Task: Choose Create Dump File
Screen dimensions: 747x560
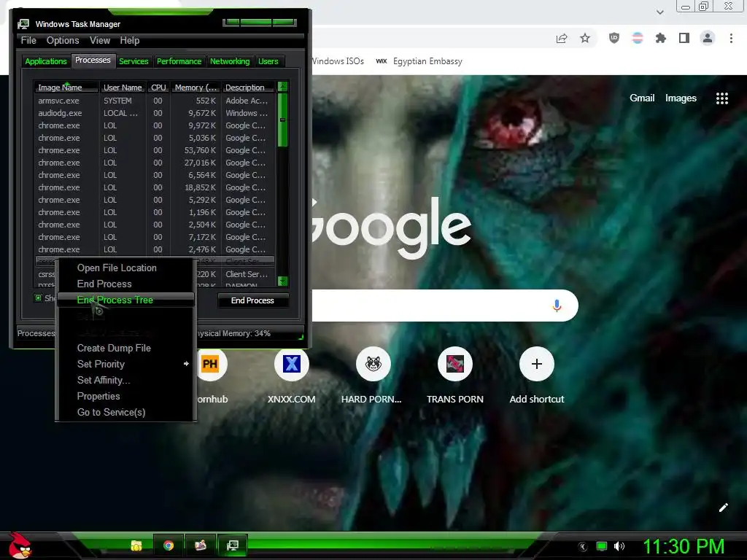Action: coord(125,348)
